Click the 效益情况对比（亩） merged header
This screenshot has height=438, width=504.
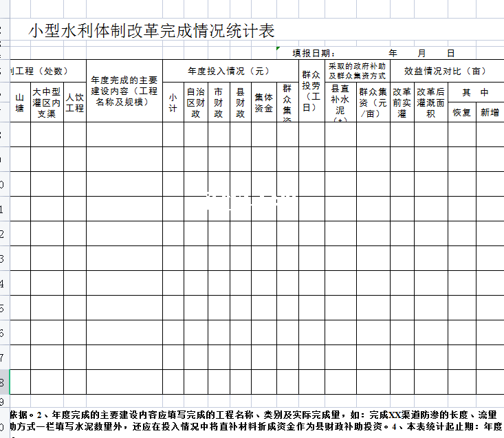click(x=446, y=71)
